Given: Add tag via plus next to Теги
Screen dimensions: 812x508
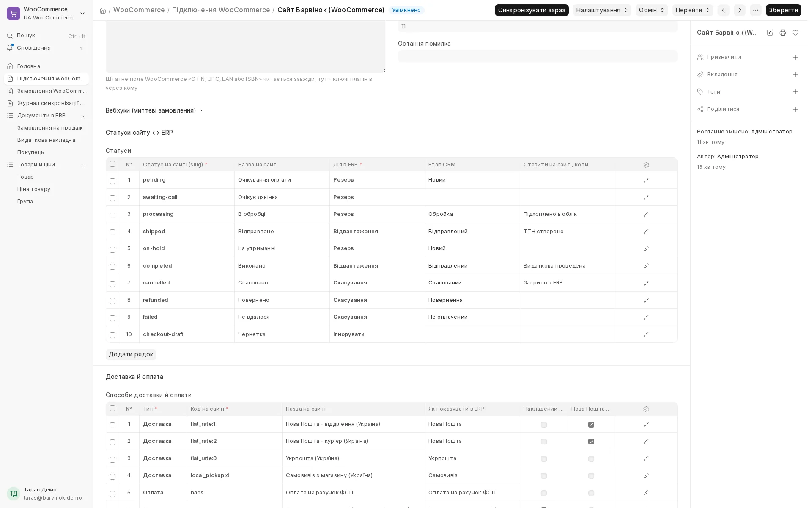Looking at the screenshot, I should pyautogui.click(x=796, y=92).
